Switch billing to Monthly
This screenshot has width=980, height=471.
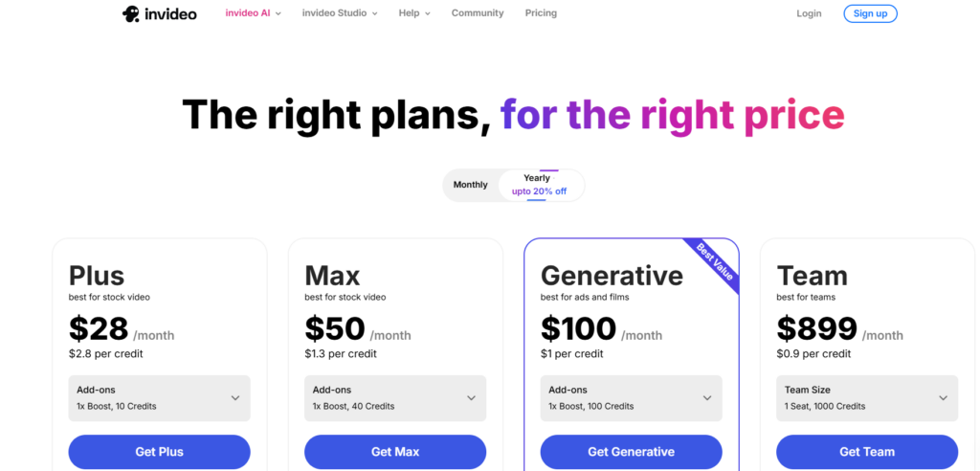coord(471,185)
